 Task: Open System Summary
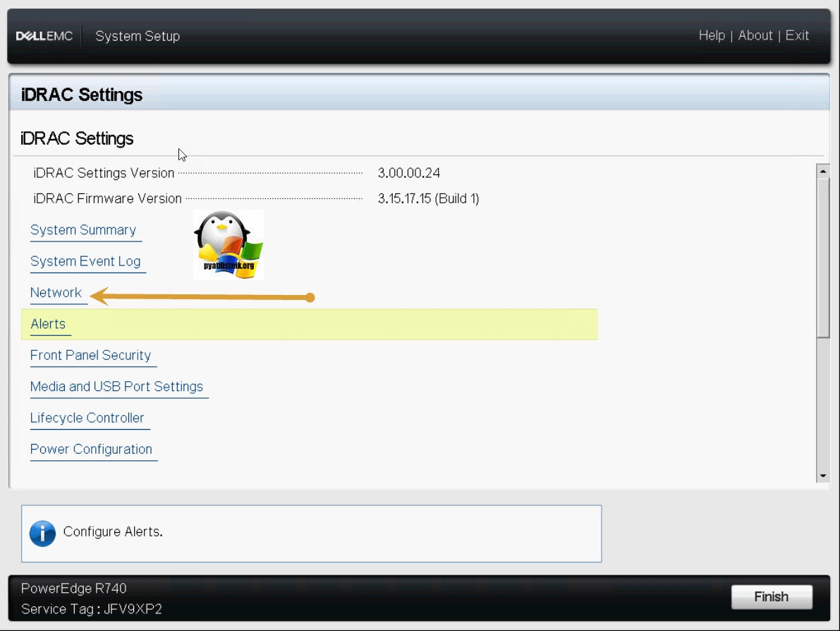pos(83,230)
